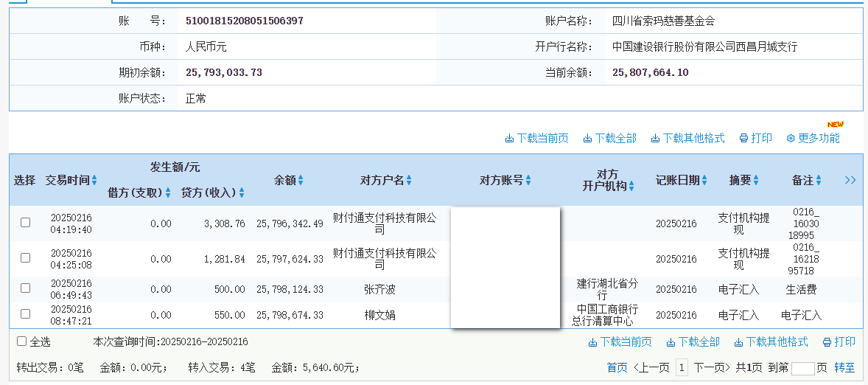
Task: Click the top 下载其他格式 download icon
Action: (x=656, y=139)
